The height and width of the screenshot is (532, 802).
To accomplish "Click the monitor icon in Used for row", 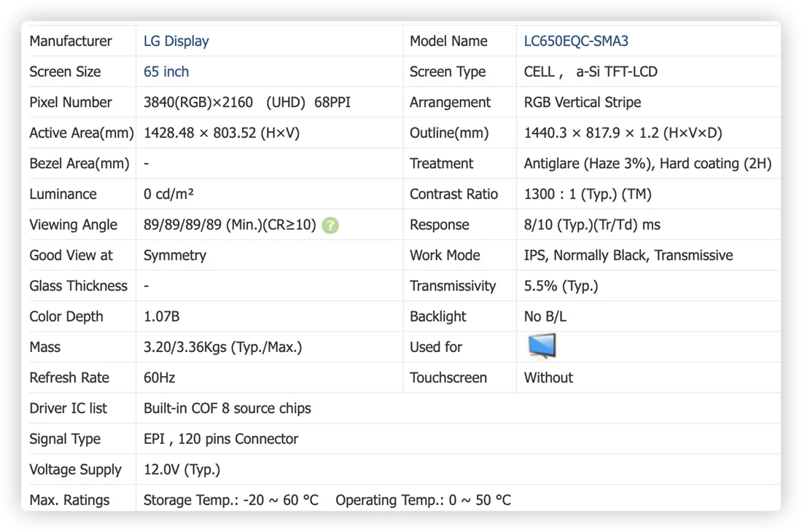I will tap(542, 346).
